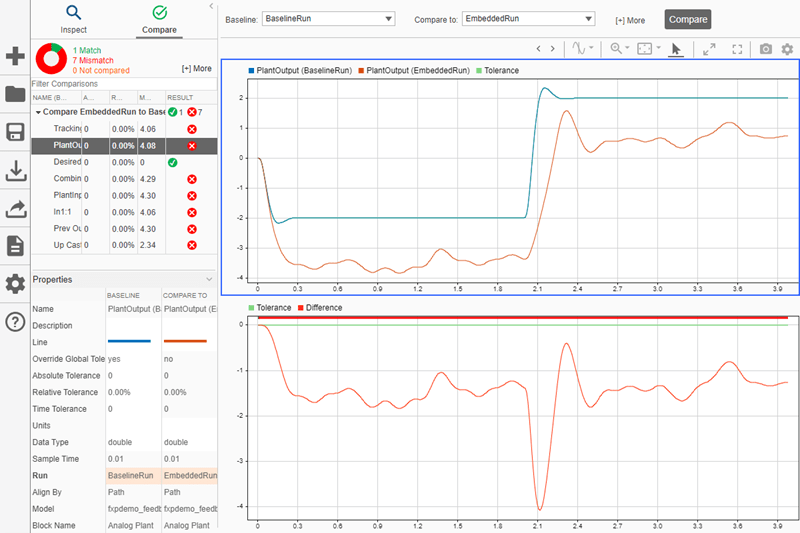Open the folder icon in sidebar
The width and height of the screenshot is (800, 533).
click(x=15, y=94)
